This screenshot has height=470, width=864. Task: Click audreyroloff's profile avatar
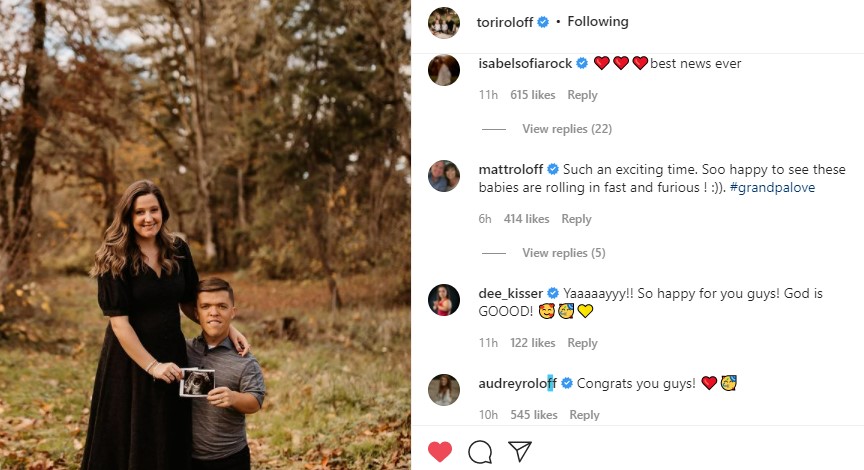click(444, 390)
